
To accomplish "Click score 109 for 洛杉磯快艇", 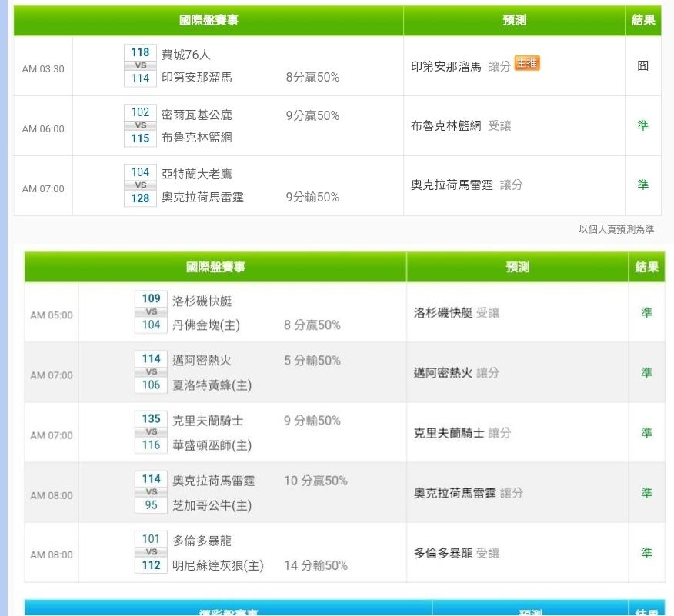I will point(151,298).
